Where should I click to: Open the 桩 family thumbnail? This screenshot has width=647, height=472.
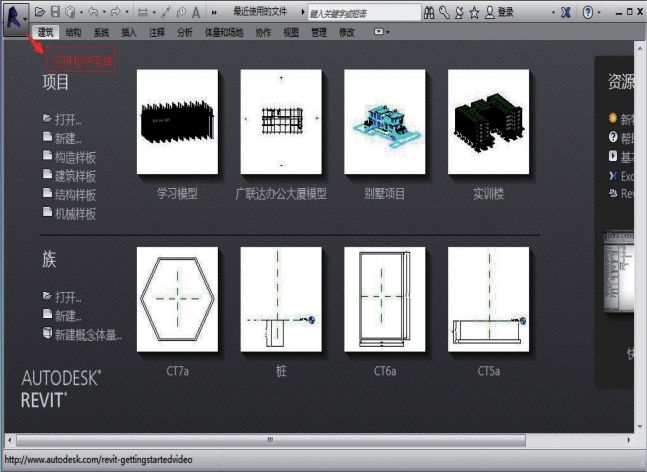(281, 300)
